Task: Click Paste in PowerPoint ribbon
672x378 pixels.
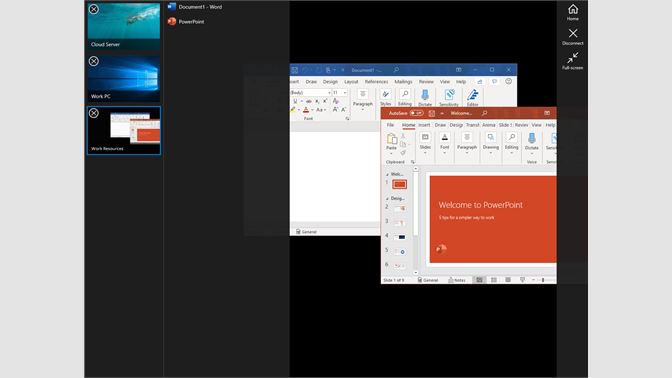Action: click(x=391, y=143)
